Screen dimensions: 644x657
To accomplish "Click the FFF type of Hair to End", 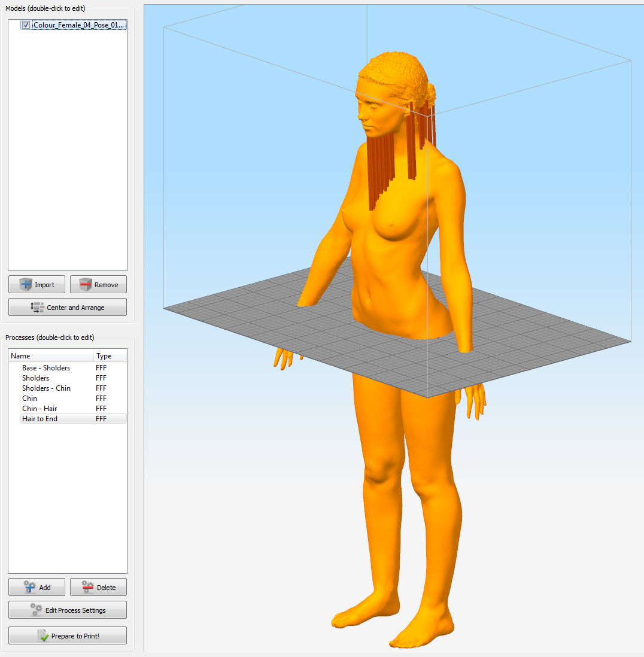I will (101, 419).
